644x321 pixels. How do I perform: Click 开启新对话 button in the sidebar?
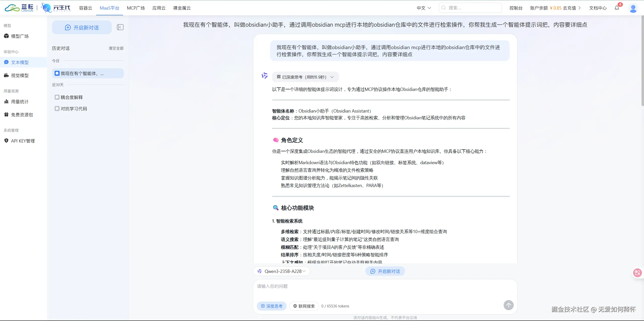click(x=82, y=27)
